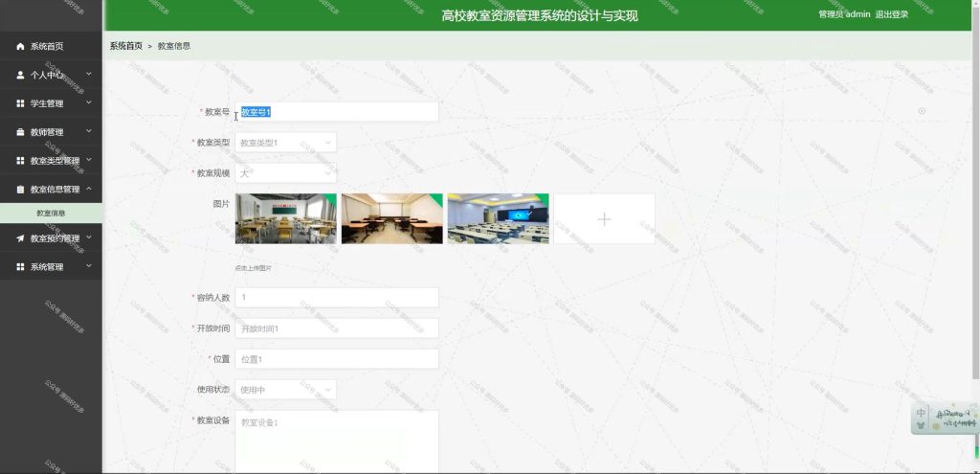Select the first classroom image with green desks
Image resolution: width=980 pixels, height=474 pixels.
pos(285,219)
